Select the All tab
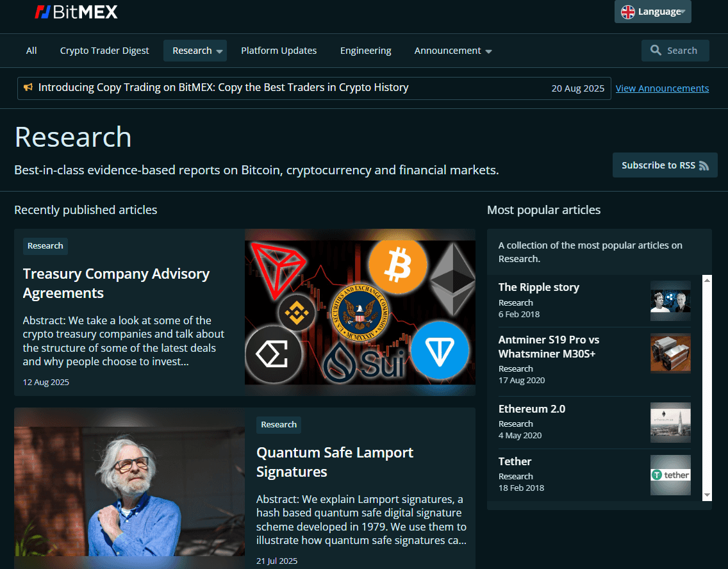 (x=31, y=51)
